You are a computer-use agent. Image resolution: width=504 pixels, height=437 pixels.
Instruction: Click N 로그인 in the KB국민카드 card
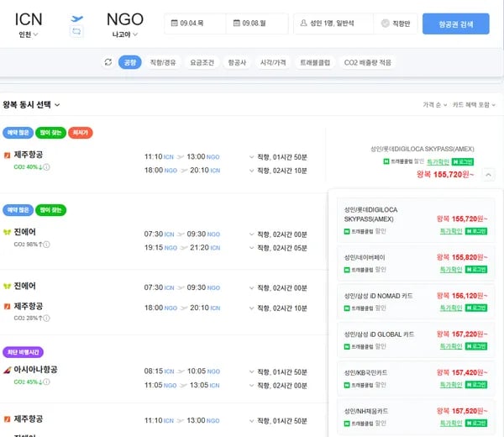pos(476,385)
